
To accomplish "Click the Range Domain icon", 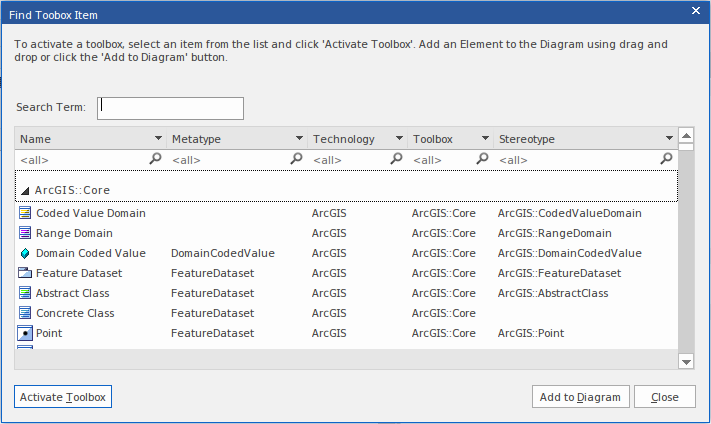I will [25, 233].
